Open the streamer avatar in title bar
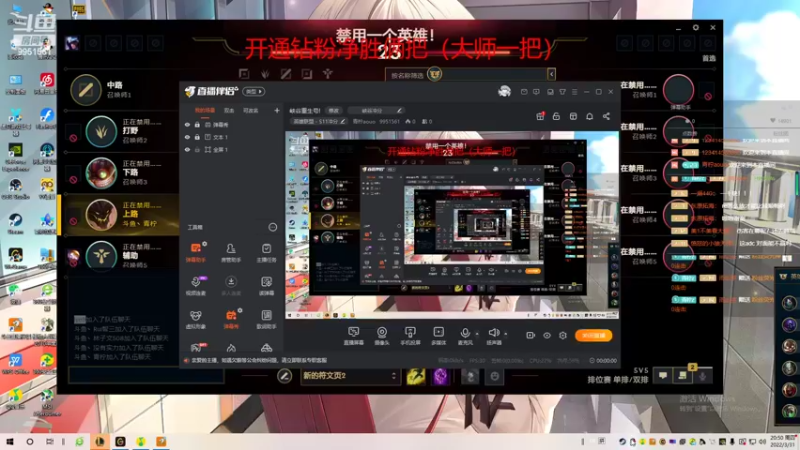Viewport: 800px width, 450px height. (x=505, y=91)
